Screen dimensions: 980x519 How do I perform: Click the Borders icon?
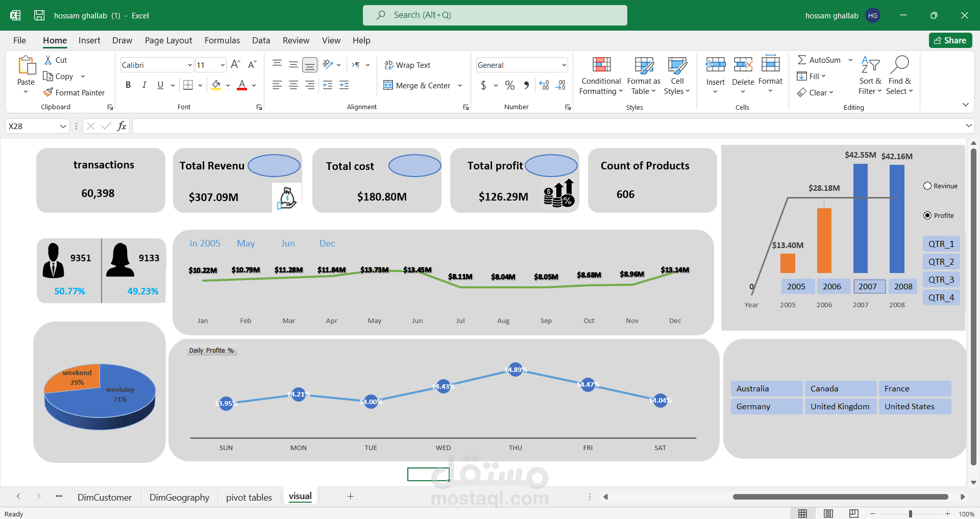point(188,85)
